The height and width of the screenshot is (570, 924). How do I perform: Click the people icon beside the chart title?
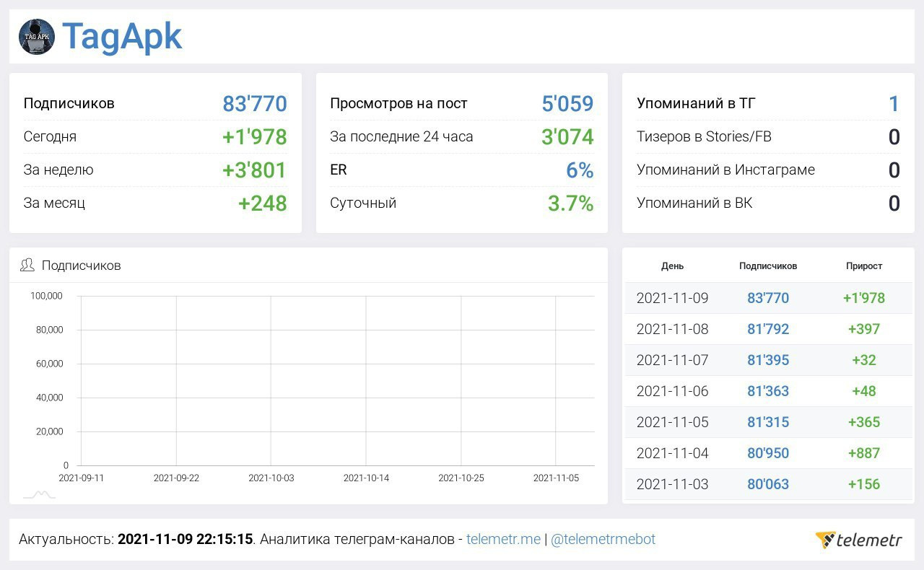(x=27, y=265)
